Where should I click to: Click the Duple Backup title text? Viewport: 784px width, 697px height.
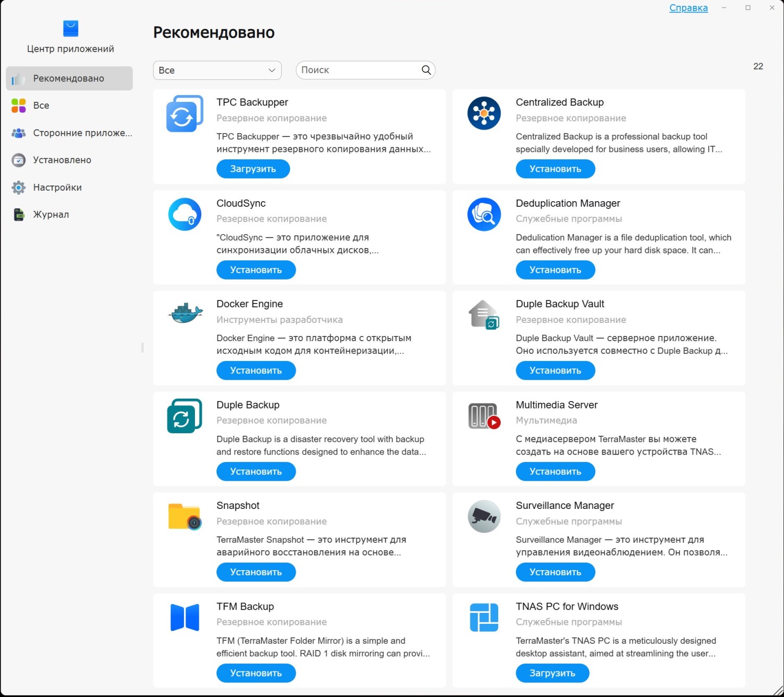[x=248, y=405]
